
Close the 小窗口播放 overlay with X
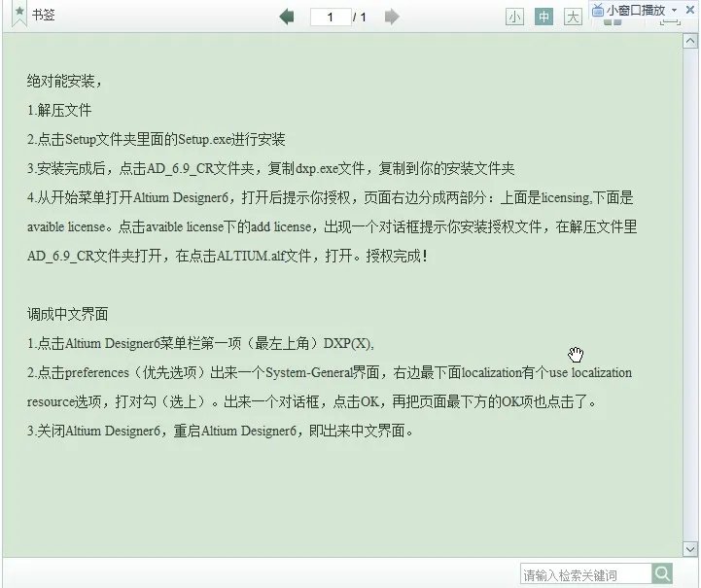coord(690,10)
